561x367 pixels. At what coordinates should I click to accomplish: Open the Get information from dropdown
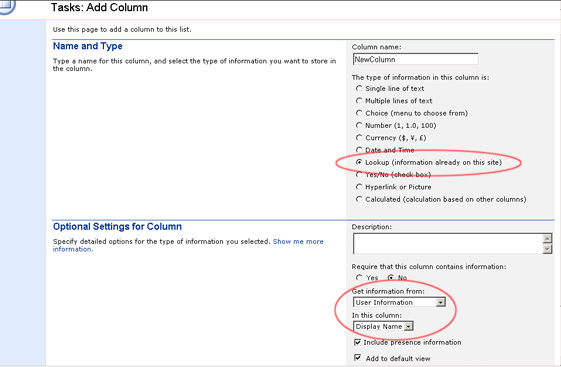click(x=399, y=302)
